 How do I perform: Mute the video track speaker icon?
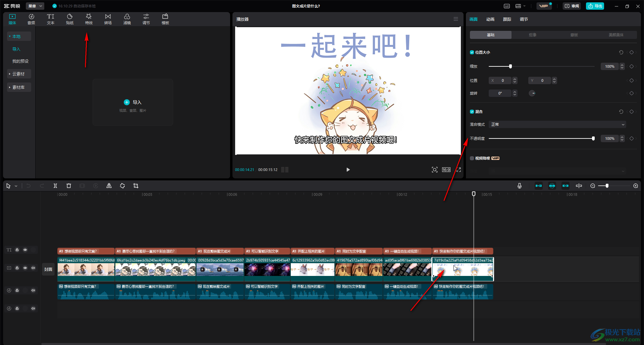(33, 268)
